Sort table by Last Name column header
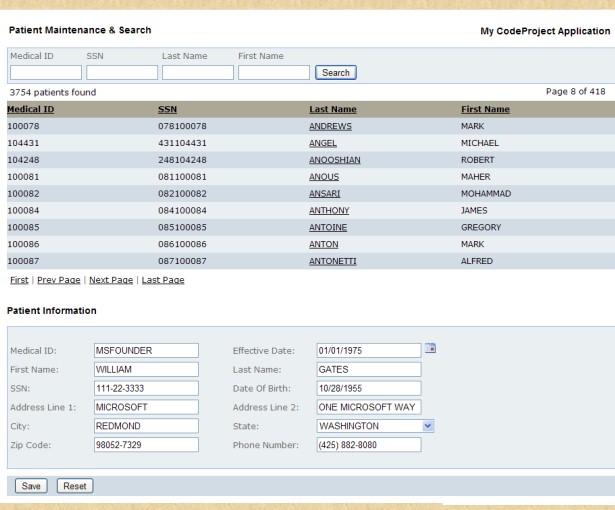Screen dimensions: 615x510 point(333,109)
